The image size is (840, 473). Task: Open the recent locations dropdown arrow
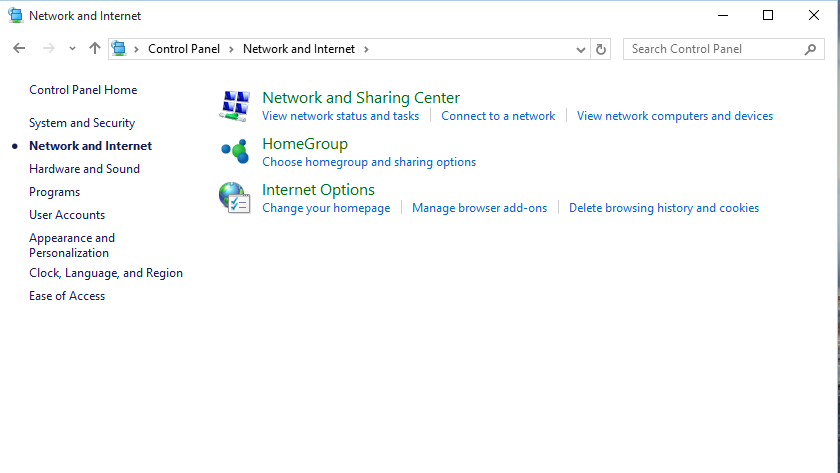tap(72, 49)
